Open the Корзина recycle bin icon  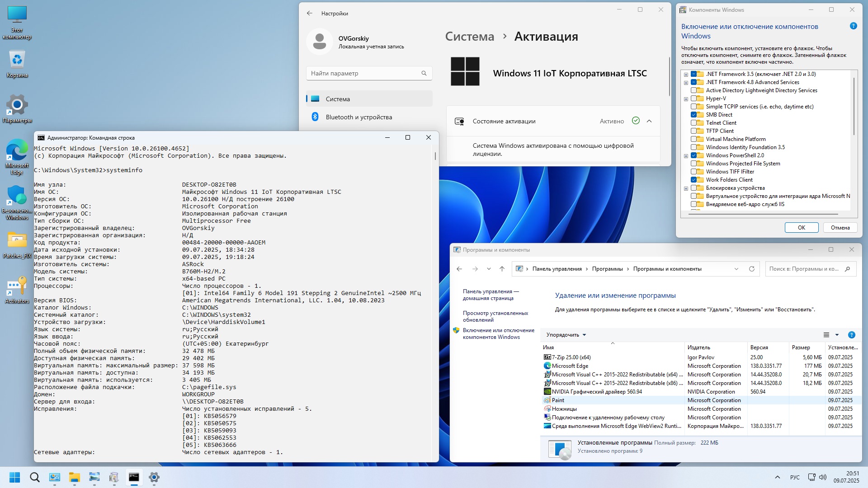click(x=17, y=64)
